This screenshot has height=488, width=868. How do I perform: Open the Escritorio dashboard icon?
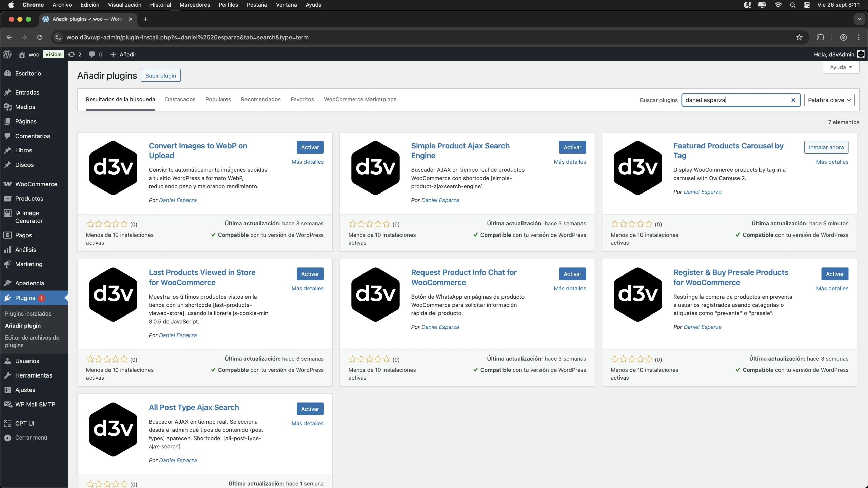[7, 73]
